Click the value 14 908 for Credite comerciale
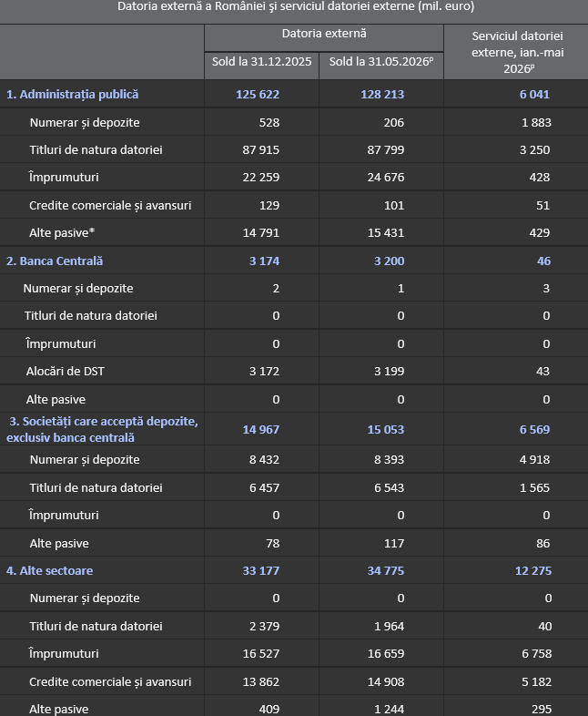This screenshot has height=716, width=588. pyautogui.click(x=385, y=681)
